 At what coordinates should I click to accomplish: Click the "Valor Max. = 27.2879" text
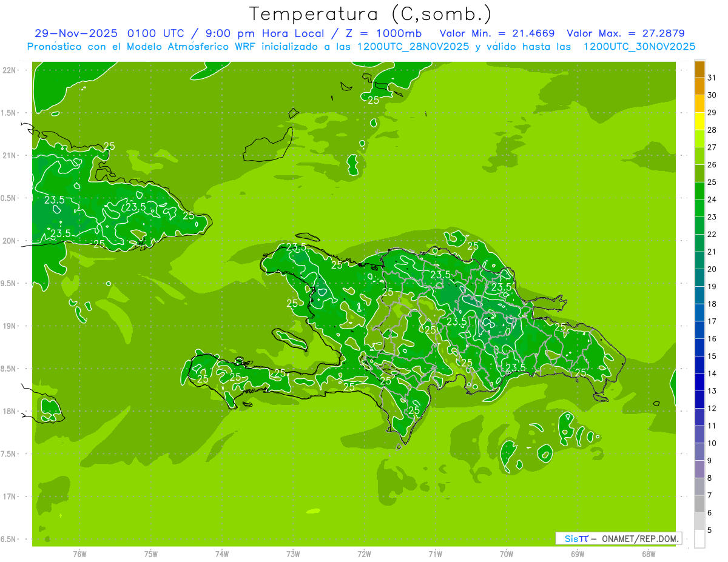point(625,33)
